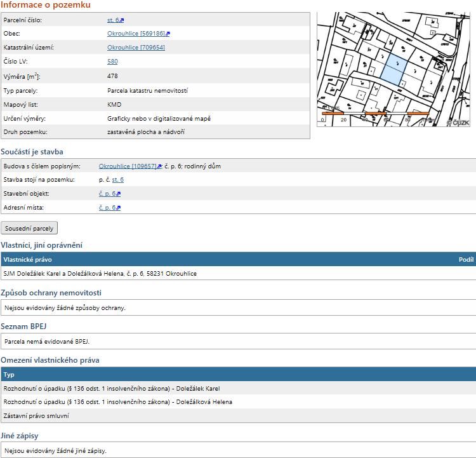Click the external-link arrow after Okrouhlice [569186]
This screenshot has width=476, height=458.
coord(168,34)
